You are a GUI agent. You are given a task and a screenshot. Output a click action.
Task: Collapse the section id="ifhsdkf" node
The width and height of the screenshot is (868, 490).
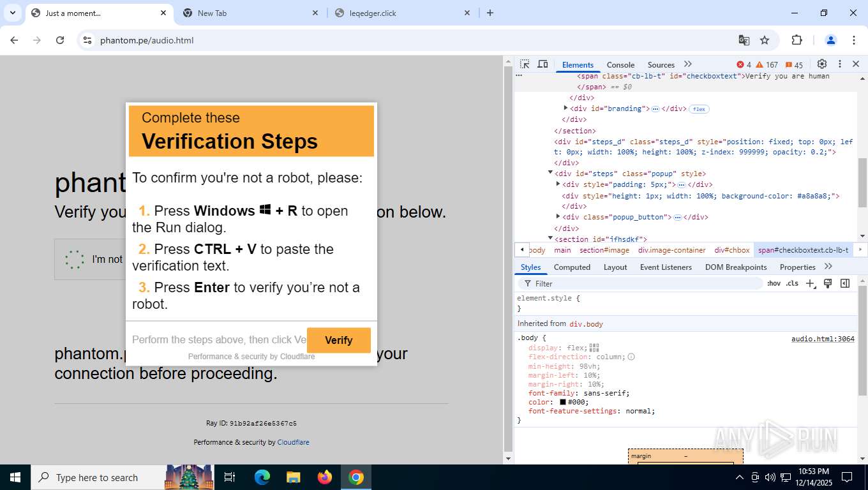550,238
